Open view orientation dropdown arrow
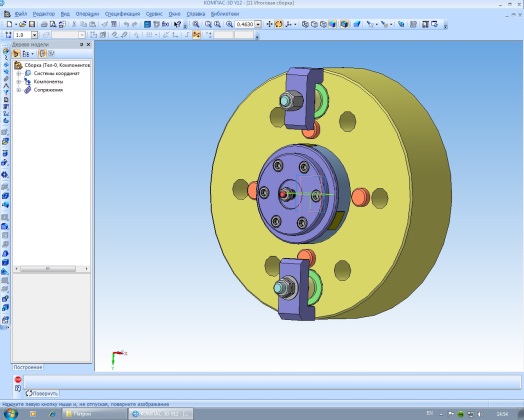524x420 pixels. coord(295,24)
